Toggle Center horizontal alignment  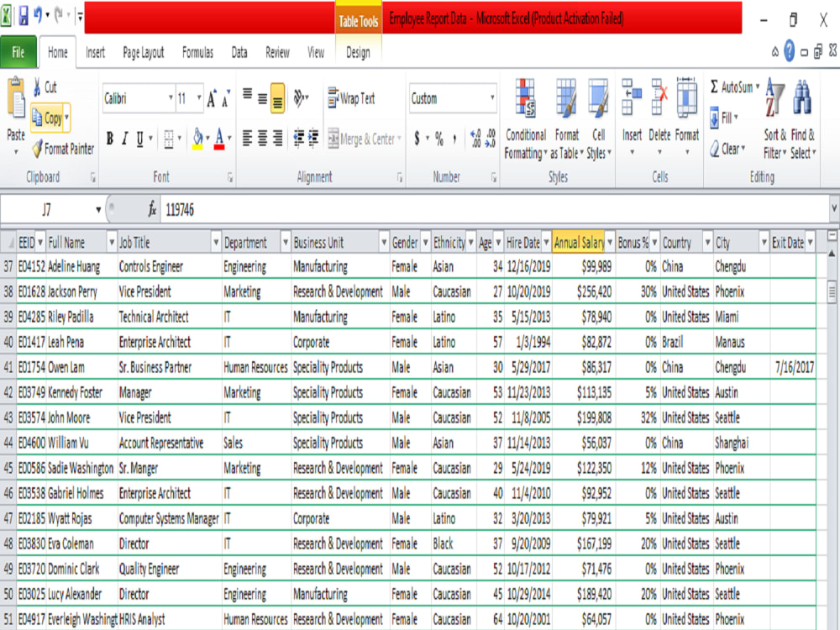262,139
